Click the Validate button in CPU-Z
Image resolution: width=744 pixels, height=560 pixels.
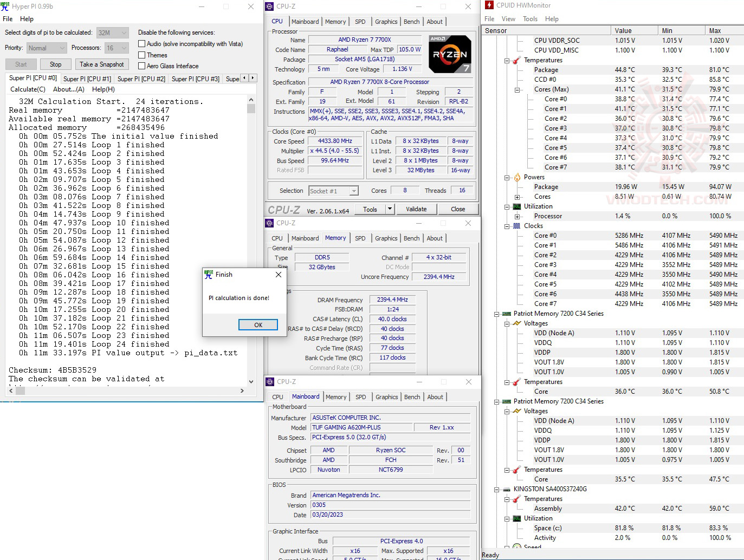(416, 209)
